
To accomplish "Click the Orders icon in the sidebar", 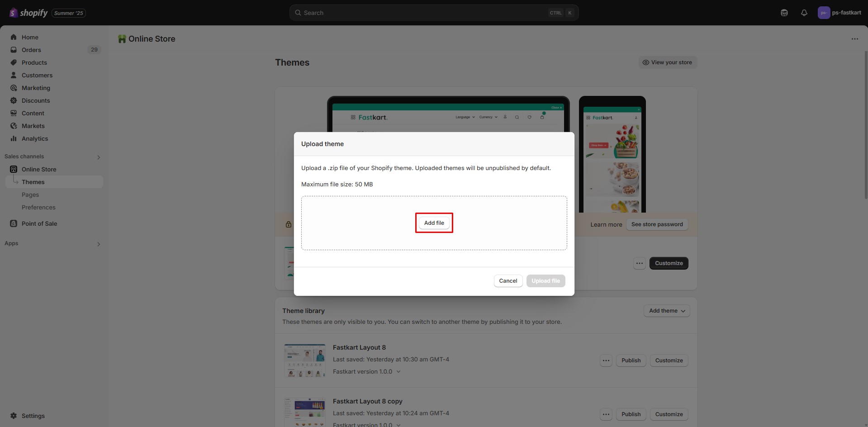I will [x=14, y=50].
